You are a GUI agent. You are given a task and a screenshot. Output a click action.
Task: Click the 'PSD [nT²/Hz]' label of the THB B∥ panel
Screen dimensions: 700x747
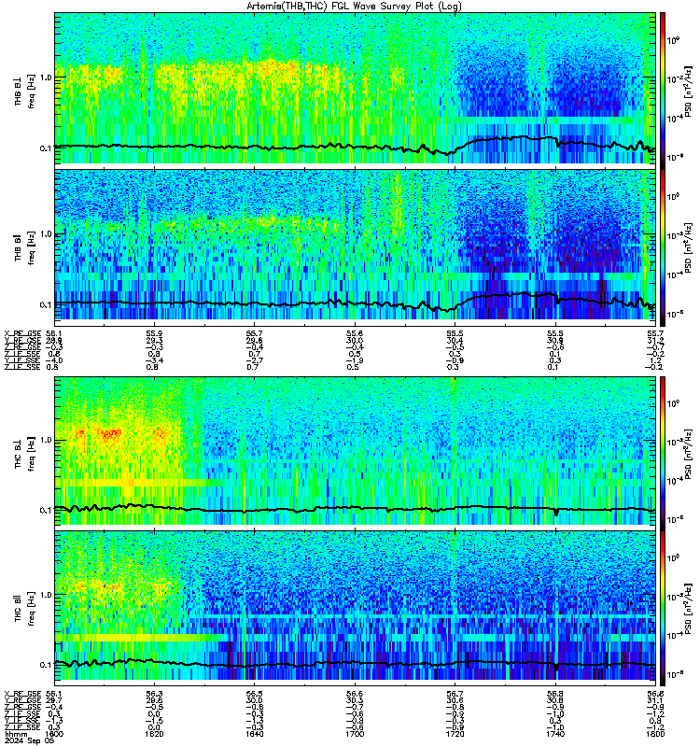[x=689, y=247]
